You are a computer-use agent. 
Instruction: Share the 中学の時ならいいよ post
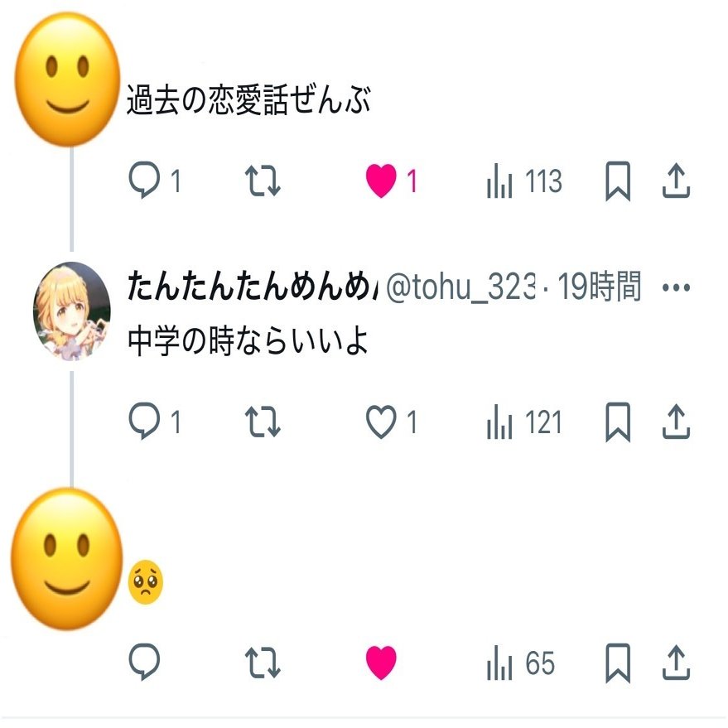(x=676, y=422)
